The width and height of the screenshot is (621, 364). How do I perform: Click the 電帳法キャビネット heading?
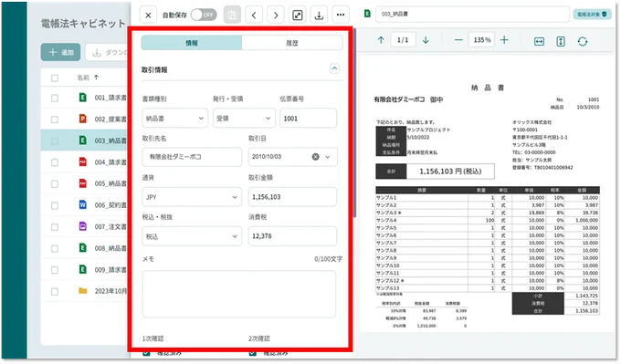(x=83, y=24)
